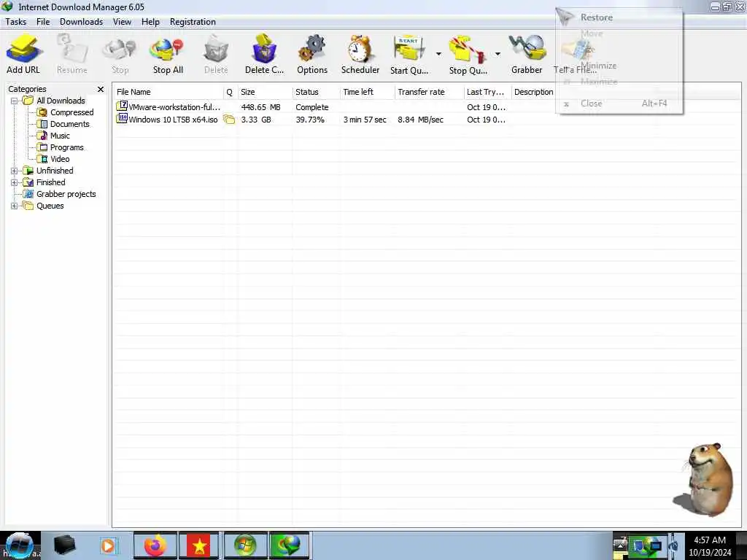
Task: Click the Start Queue toolbar icon
Action: (x=409, y=49)
